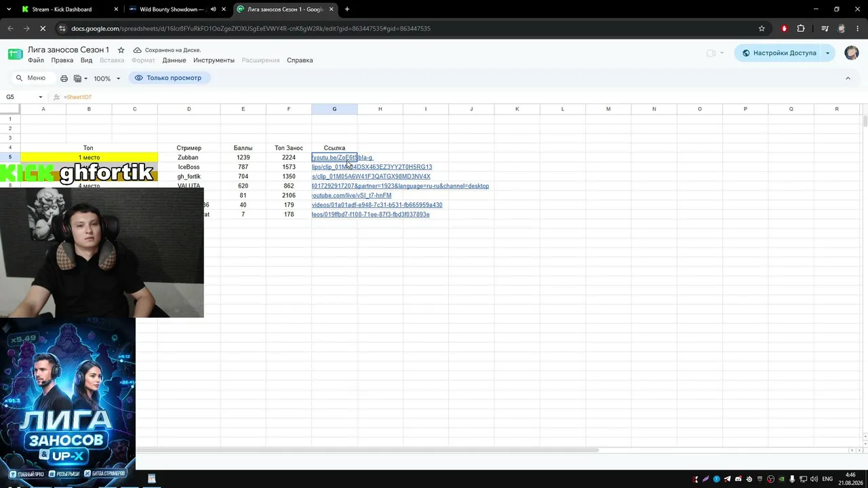Select column D header
868x488 pixels.
point(189,109)
